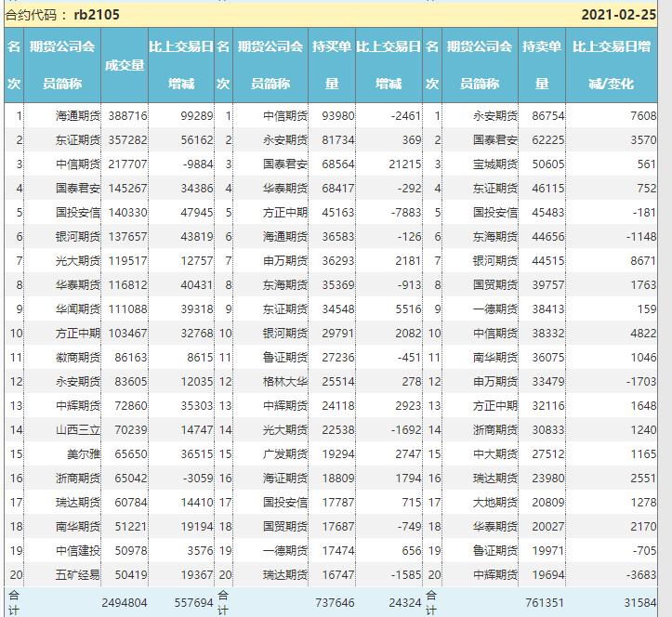Select 国贸期货 with short position 39757
Image resolution: width=672 pixels, height=617 pixels.
click(x=495, y=285)
